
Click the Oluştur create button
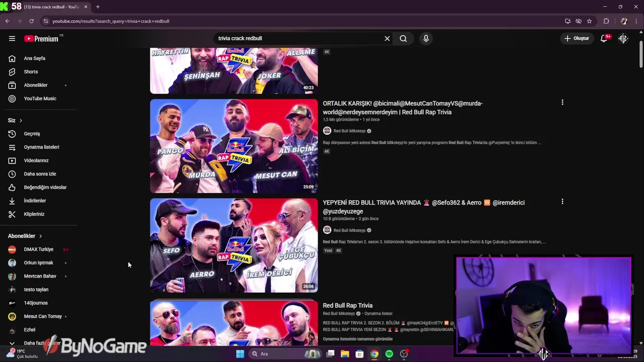pos(576,38)
